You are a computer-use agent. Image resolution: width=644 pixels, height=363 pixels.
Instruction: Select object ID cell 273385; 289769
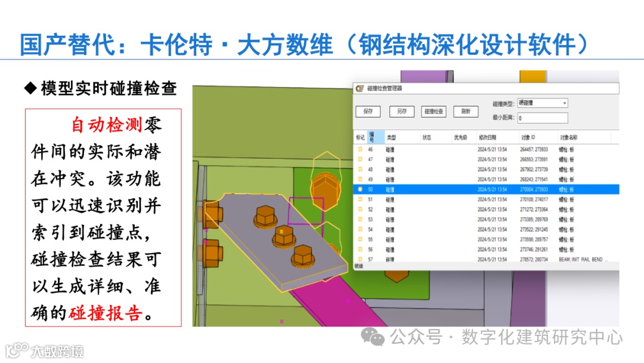tap(534, 220)
